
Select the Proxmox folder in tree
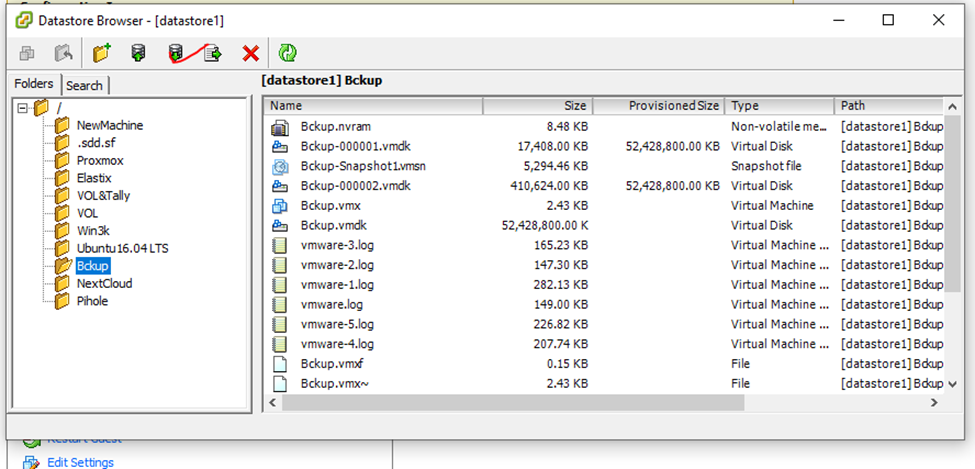99,160
